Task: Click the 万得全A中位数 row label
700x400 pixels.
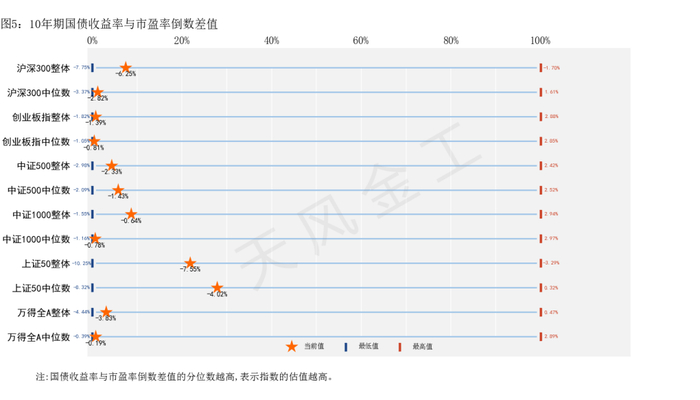Action: [39, 337]
